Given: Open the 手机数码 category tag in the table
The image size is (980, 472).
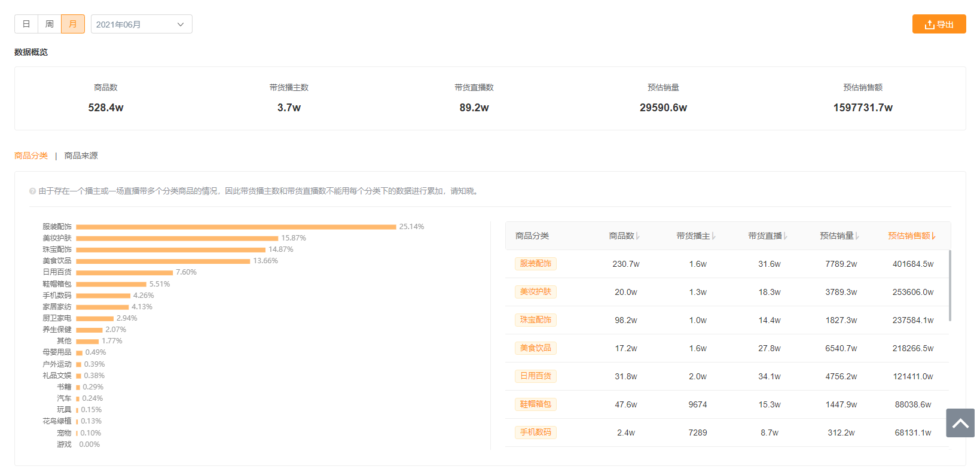Looking at the screenshot, I should pos(536,433).
